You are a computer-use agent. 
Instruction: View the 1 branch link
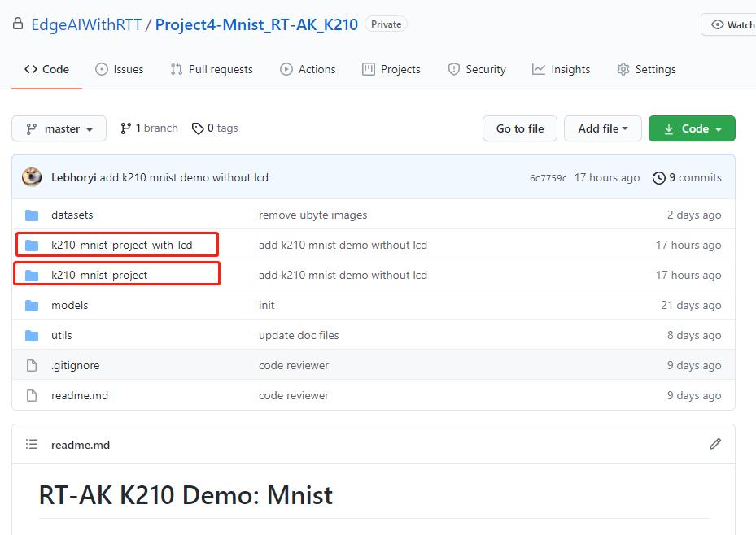(149, 128)
